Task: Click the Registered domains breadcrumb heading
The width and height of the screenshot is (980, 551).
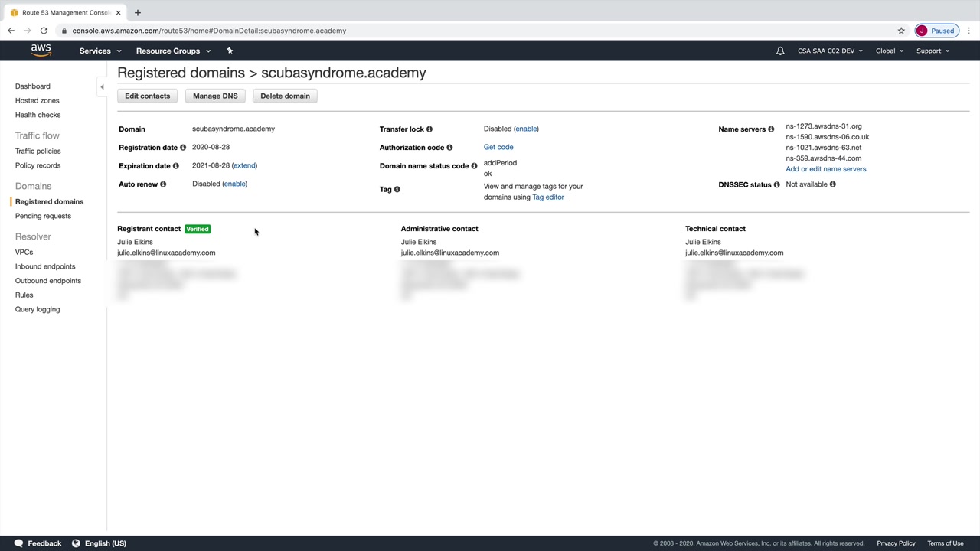Action: point(181,73)
